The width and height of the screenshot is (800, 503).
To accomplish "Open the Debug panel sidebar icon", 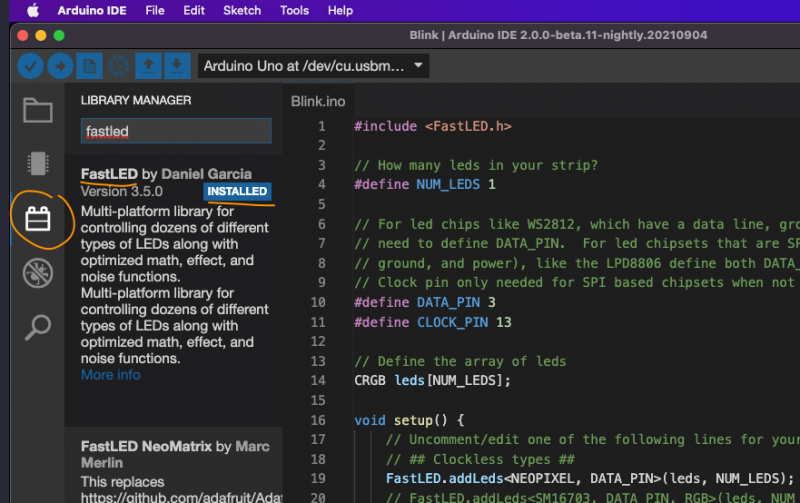I will tap(38, 273).
